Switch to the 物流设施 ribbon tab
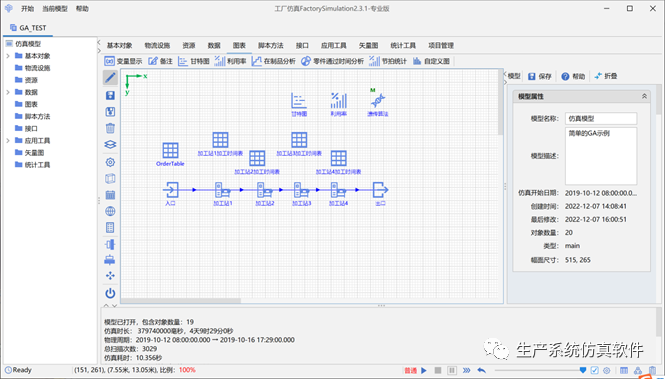The height and width of the screenshot is (379, 665). tap(157, 45)
